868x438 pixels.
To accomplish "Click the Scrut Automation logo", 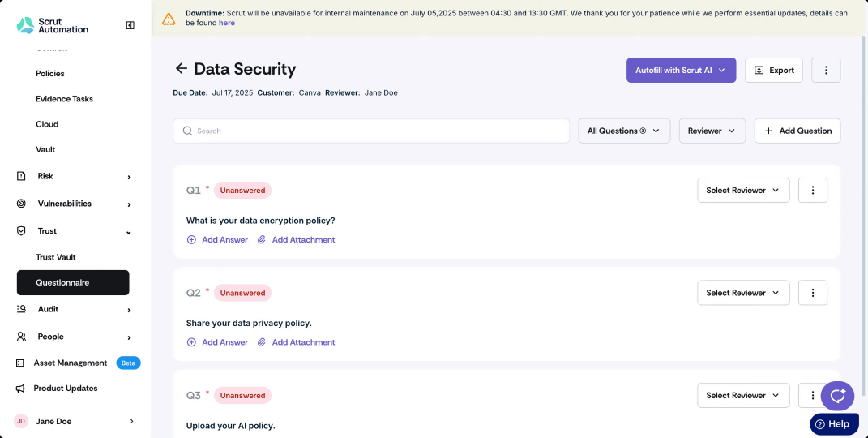I will tap(53, 25).
